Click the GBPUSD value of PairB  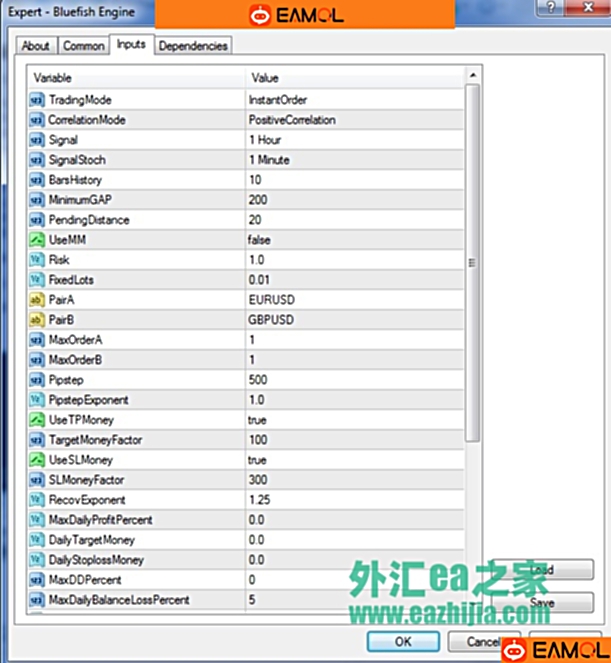pos(271,320)
